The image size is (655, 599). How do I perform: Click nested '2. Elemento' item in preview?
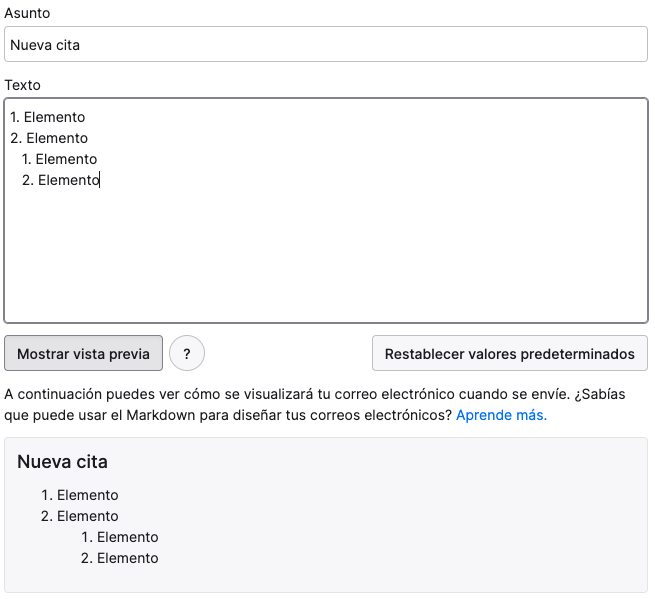[x=119, y=558]
